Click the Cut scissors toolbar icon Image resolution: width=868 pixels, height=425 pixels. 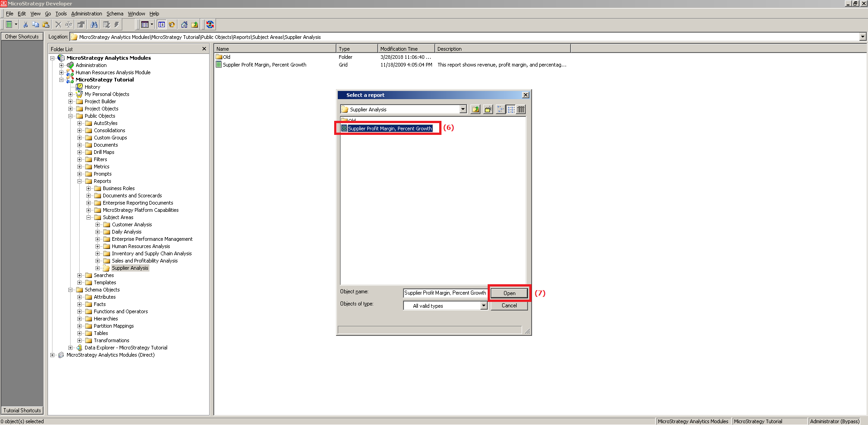[x=26, y=24]
